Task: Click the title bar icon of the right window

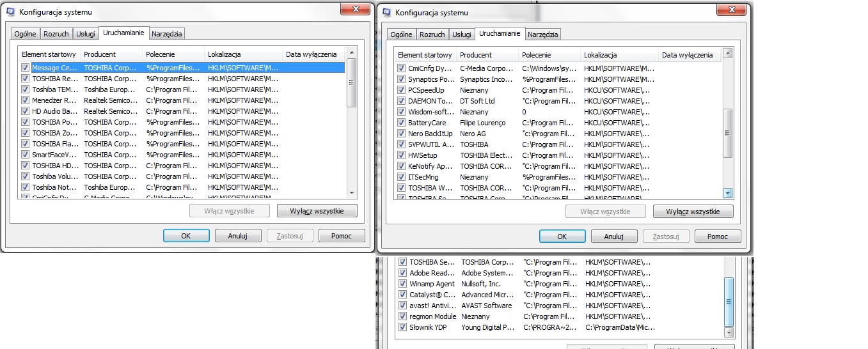Action: (x=386, y=12)
